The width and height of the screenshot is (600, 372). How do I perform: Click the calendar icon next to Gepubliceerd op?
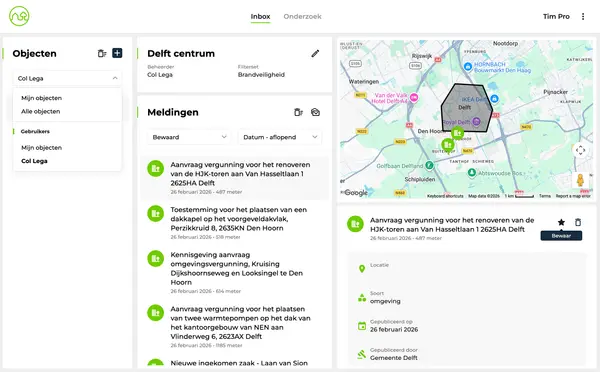[362, 326]
